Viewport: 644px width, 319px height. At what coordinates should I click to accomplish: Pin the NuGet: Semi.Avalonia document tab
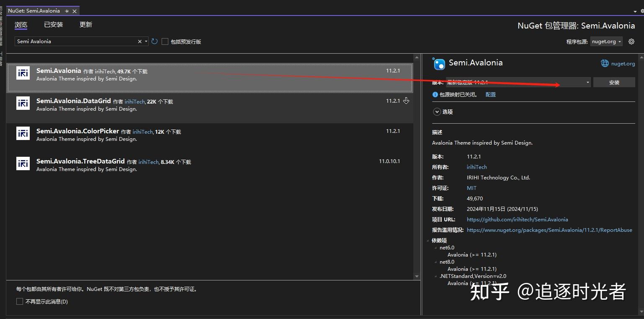coord(67,10)
